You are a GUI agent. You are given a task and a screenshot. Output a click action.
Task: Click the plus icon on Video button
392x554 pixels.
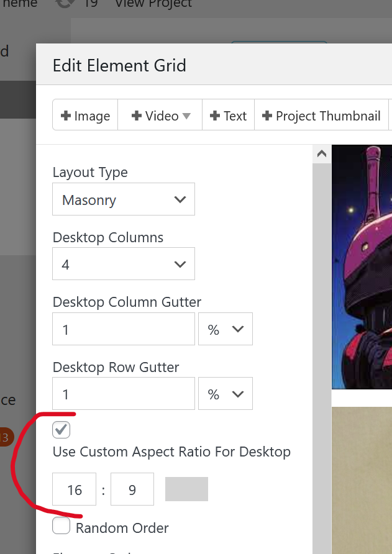pyautogui.click(x=137, y=116)
